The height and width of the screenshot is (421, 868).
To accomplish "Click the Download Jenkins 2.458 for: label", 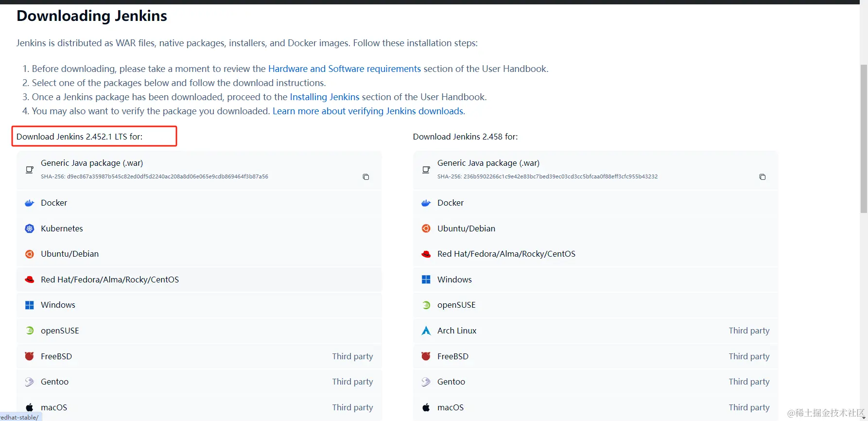I will (x=466, y=137).
